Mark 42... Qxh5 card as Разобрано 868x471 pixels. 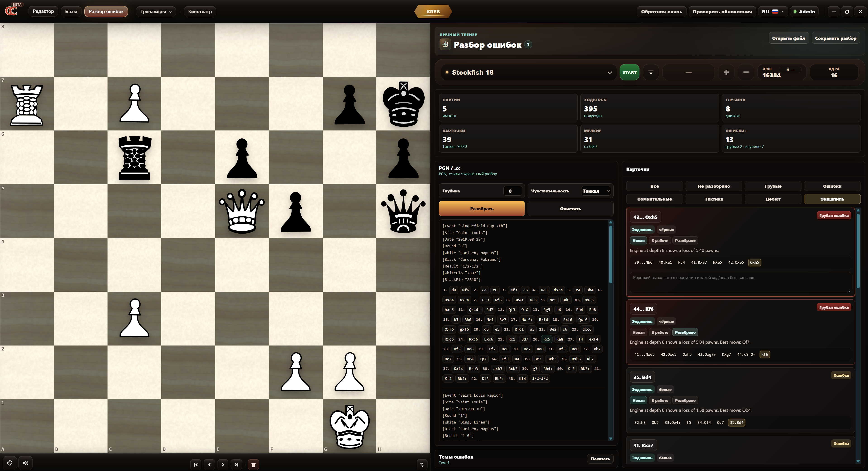[x=685, y=240]
